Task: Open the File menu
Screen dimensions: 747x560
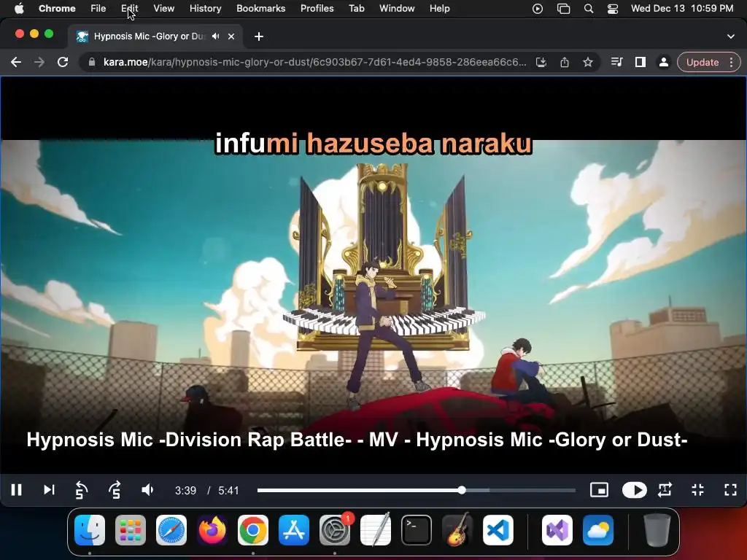Action: click(x=98, y=9)
